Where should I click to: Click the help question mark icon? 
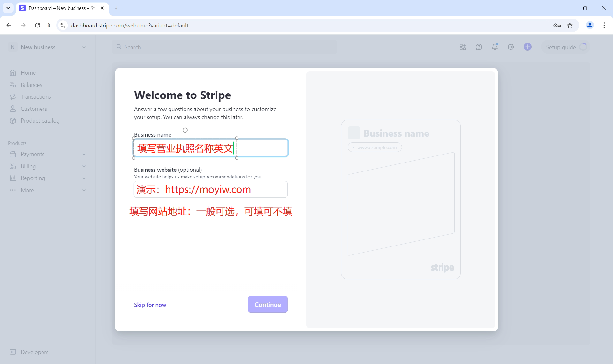479,47
